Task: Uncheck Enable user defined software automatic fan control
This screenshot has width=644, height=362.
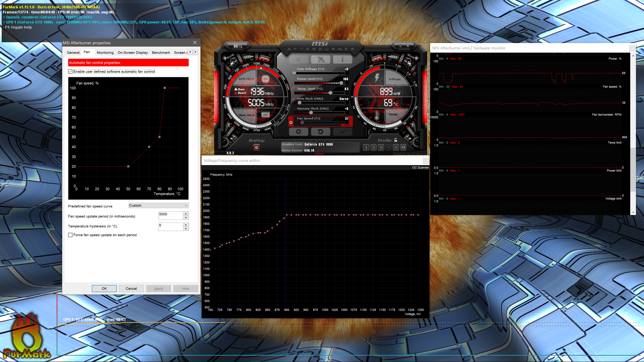Action: tap(70, 72)
